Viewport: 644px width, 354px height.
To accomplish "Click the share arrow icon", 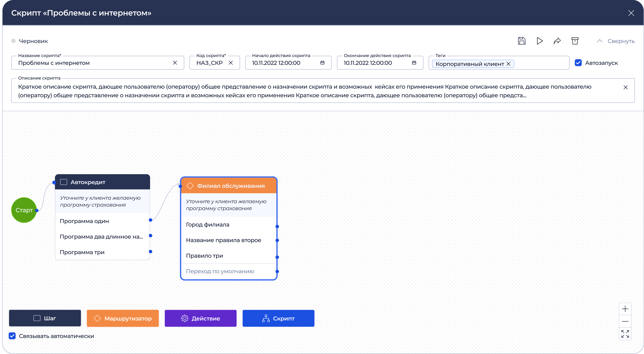I will click(x=557, y=41).
